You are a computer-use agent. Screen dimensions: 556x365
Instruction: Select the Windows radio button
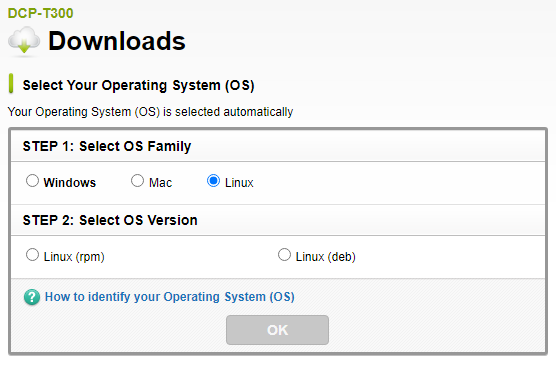tap(32, 181)
